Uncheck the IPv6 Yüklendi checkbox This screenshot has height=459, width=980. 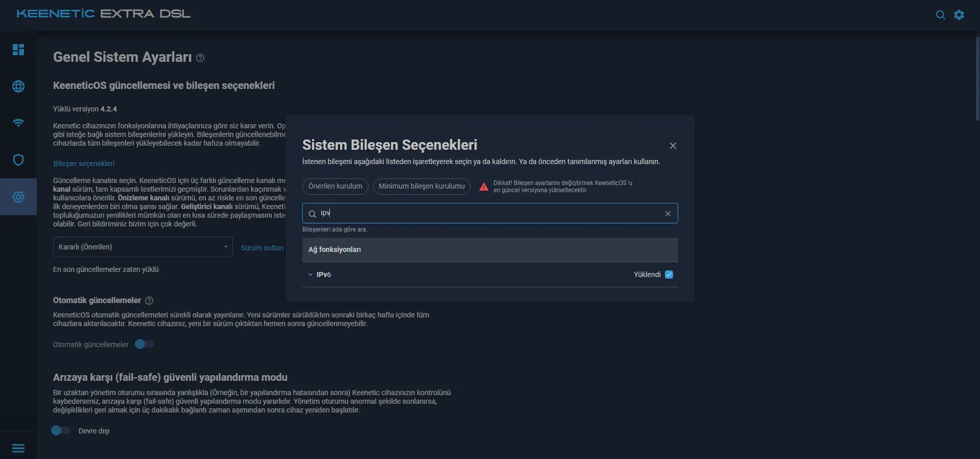(669, 274)
